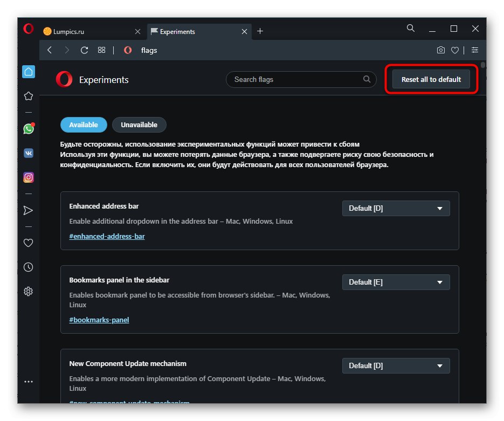Image resolution: width=504 pixels, height=421 pixels.
Task: Show Unavailable experiments
Action: coord(139,125)
